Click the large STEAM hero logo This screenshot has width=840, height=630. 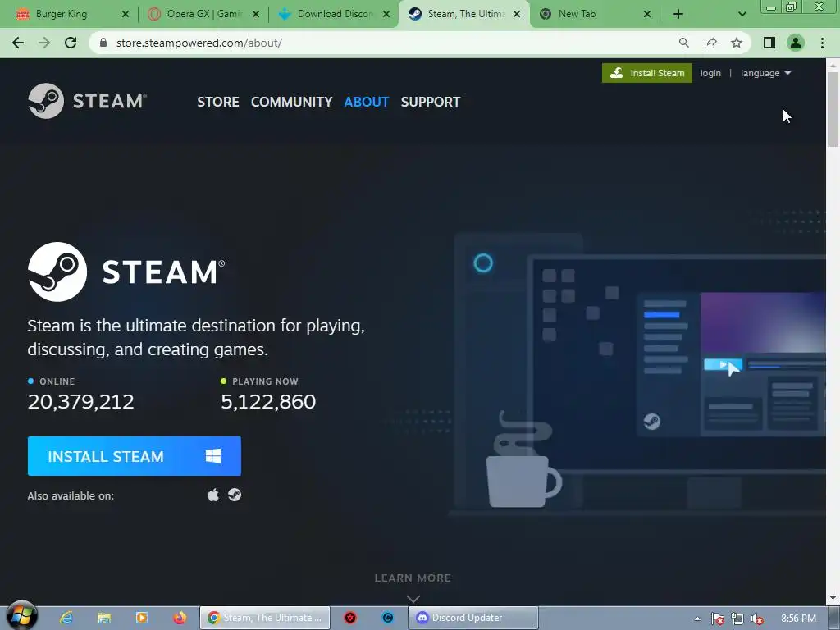click(126, 272)
